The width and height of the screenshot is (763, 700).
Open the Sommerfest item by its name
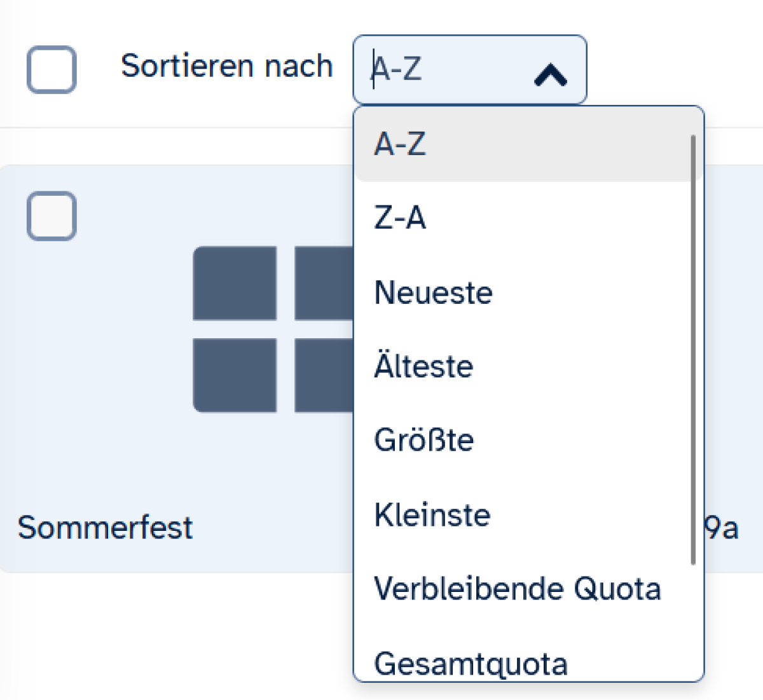click(x=105, y=528)
